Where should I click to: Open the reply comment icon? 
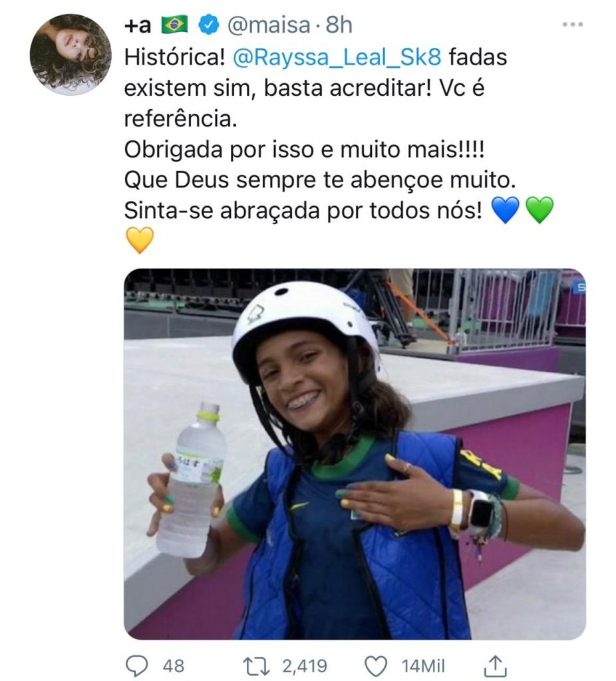tap(136, 666)
